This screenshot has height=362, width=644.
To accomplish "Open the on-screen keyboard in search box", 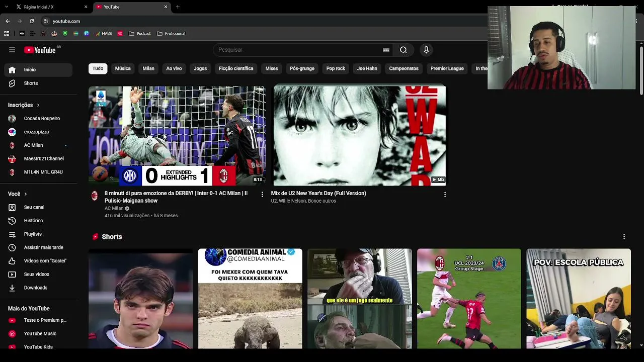I will [386, 50].
